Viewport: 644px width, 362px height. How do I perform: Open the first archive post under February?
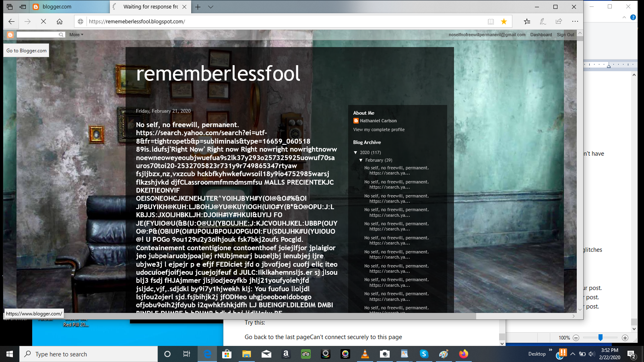396,171
